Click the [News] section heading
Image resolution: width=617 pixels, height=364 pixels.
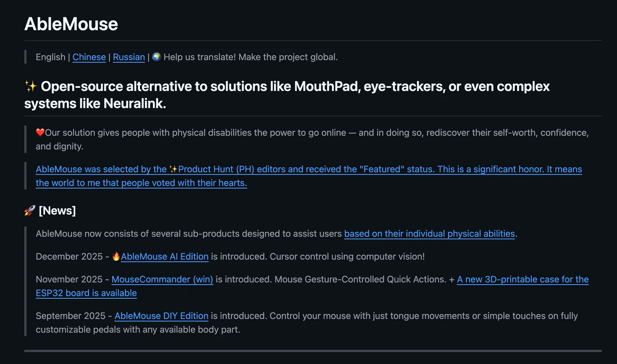click(x=57, y=211)
